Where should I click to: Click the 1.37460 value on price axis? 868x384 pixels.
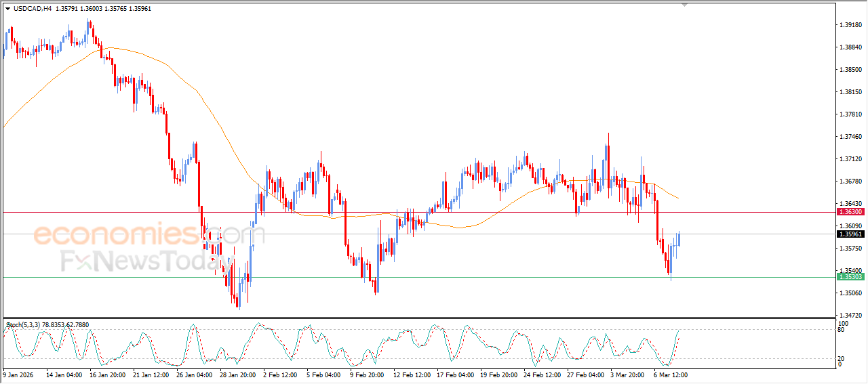coord(850,137)
